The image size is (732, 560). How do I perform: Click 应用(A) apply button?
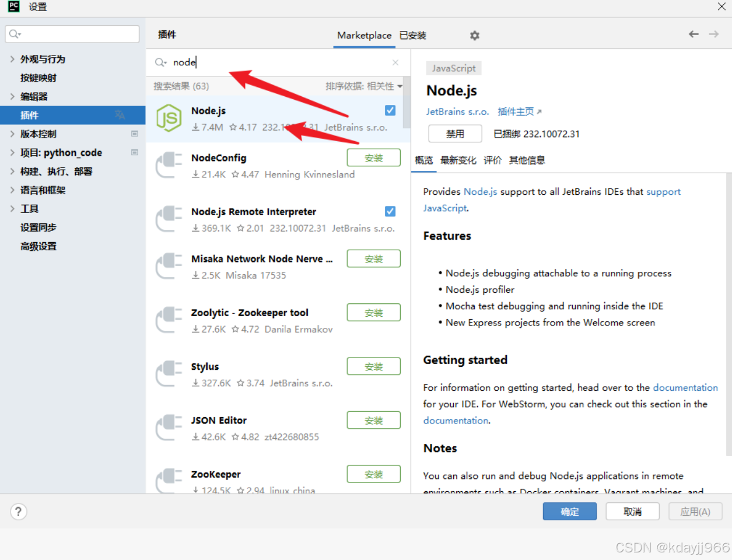coord(695,512)
